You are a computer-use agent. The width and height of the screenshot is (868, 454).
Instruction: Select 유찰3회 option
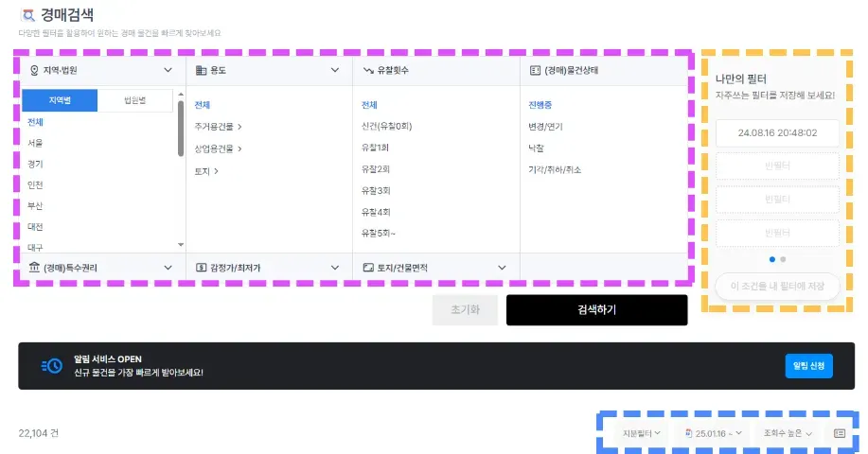[376, 191]
